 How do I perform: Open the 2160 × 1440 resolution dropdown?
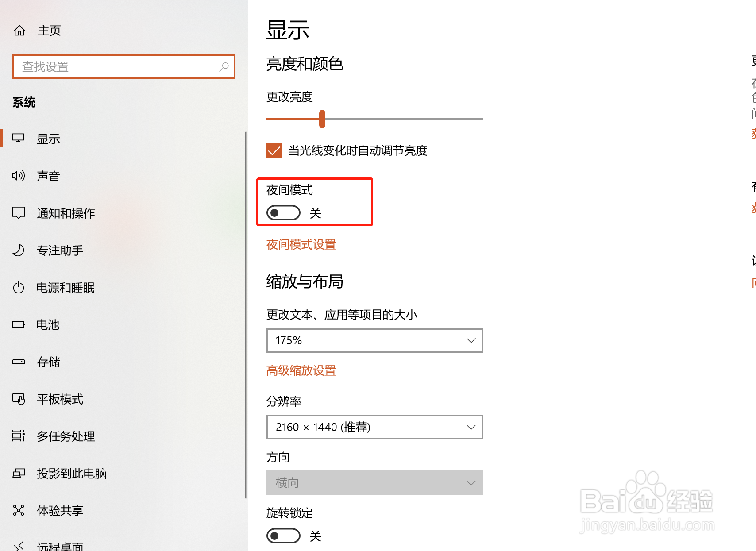click(374, 427)
